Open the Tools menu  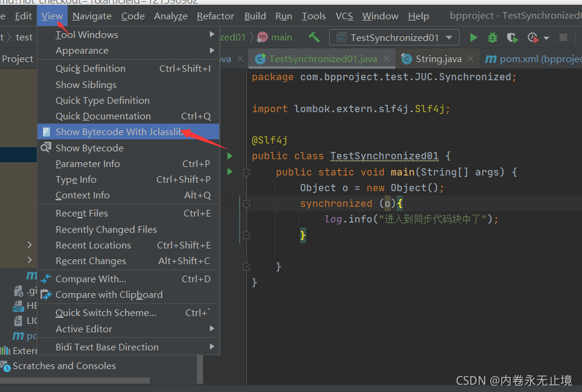(x=314, y=16)
